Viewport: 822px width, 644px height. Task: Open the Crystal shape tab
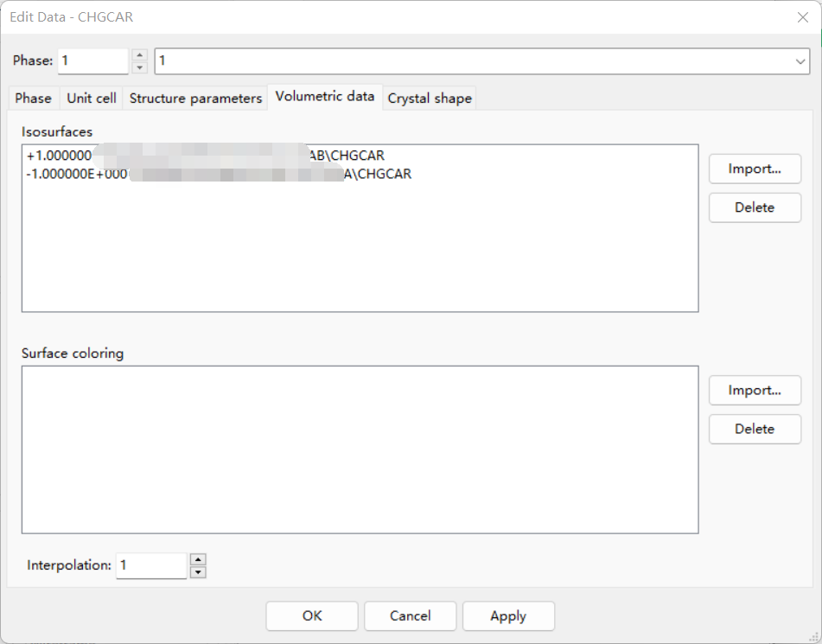click(430, 98)
